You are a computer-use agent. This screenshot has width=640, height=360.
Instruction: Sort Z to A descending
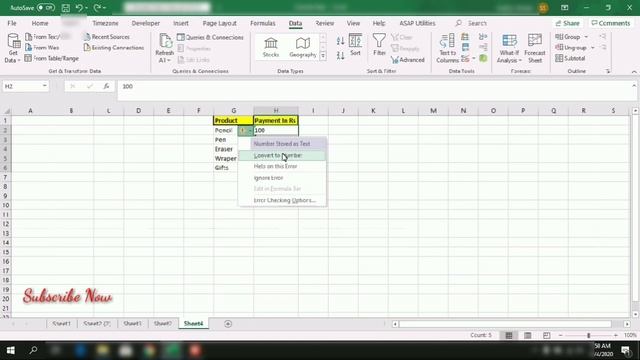point(340,55)
